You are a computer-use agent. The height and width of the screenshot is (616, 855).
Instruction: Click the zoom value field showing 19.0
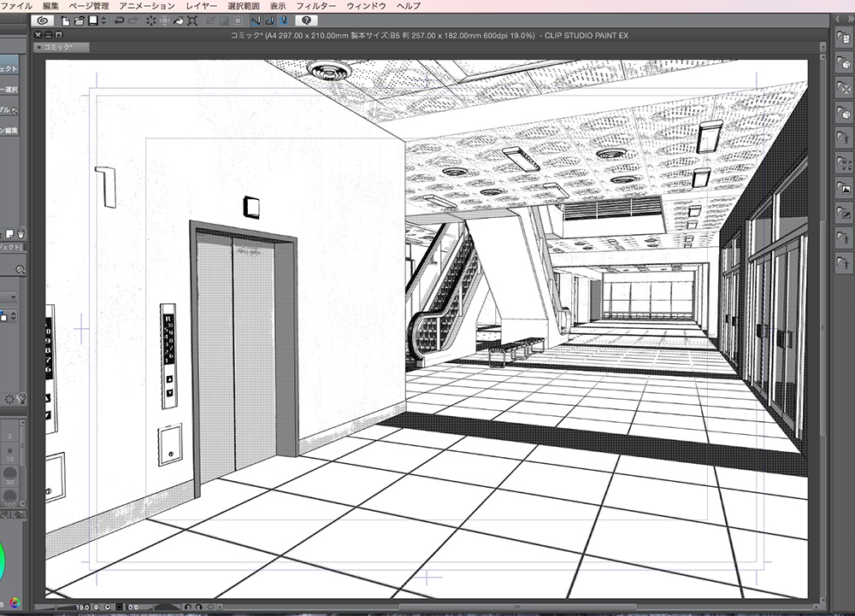tap(82, 607)
